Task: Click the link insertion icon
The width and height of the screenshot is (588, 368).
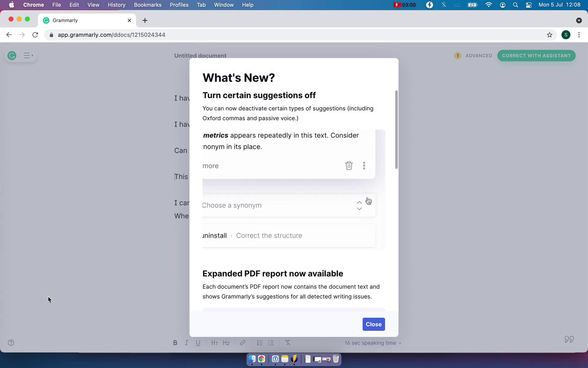Action: tap(242, 343)
